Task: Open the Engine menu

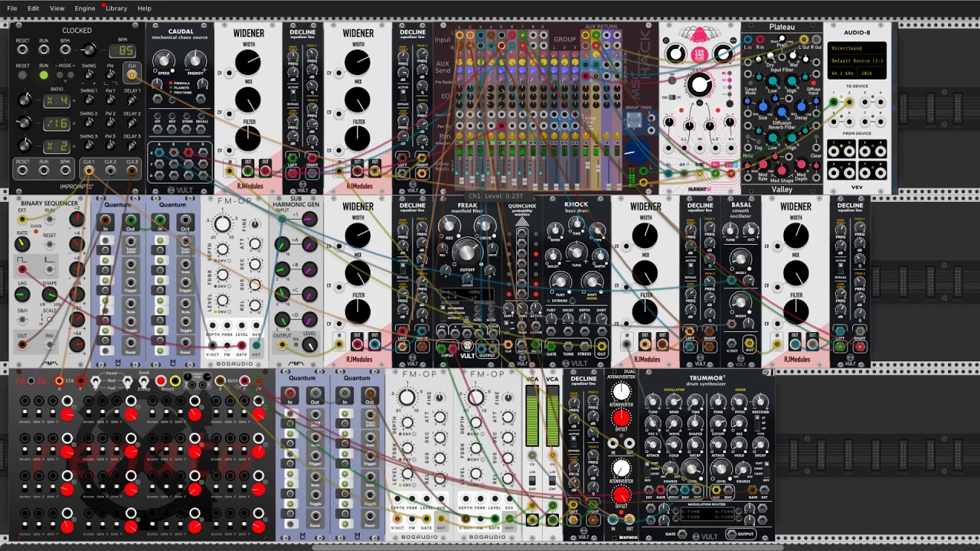Action: pyautogui.click(x=85, y=8)
